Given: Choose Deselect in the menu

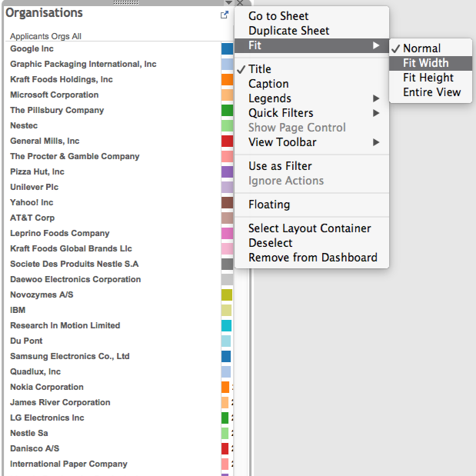Looking at the screenshot, I should pos(311,243).
